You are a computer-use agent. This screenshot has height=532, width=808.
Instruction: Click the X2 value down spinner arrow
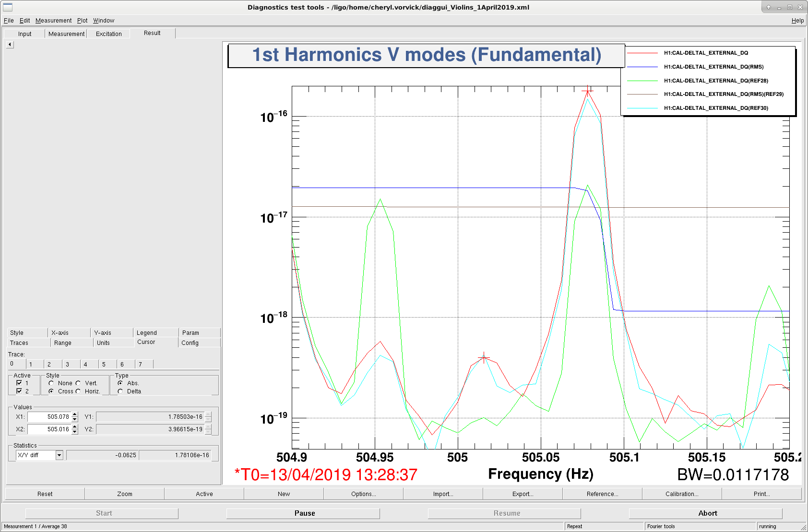tap(75, 432)
